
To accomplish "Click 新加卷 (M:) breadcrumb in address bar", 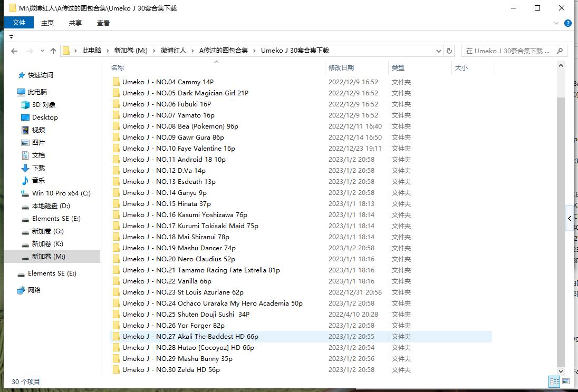I will click(x=131, y=51).
